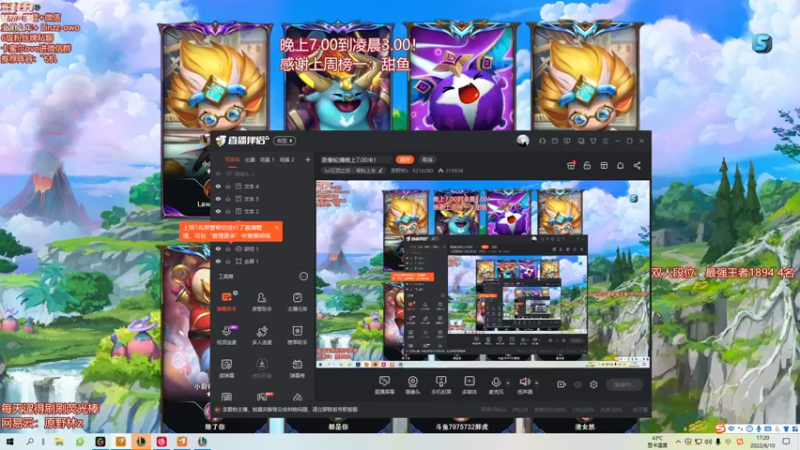Toggle visibility of the 全屏 1 source
Viewport: 800px width, 450px height.
(x=218, y=261)
